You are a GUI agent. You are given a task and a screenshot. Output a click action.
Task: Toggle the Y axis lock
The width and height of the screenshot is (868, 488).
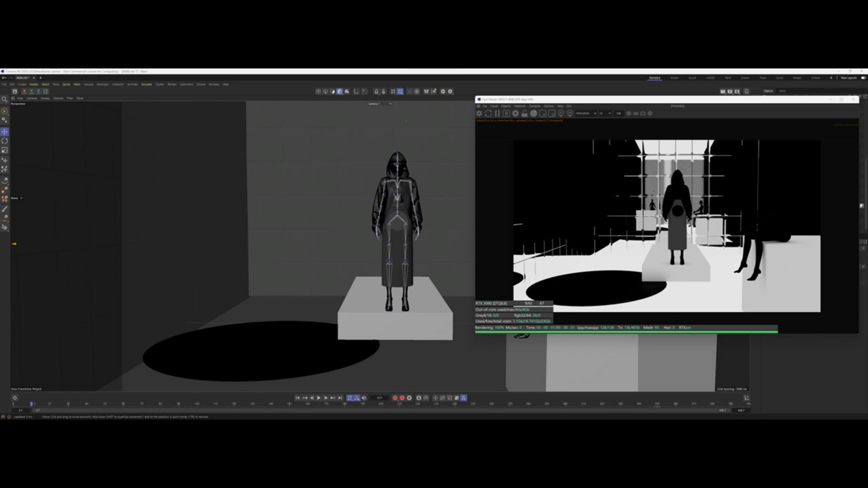pos(31,91)
